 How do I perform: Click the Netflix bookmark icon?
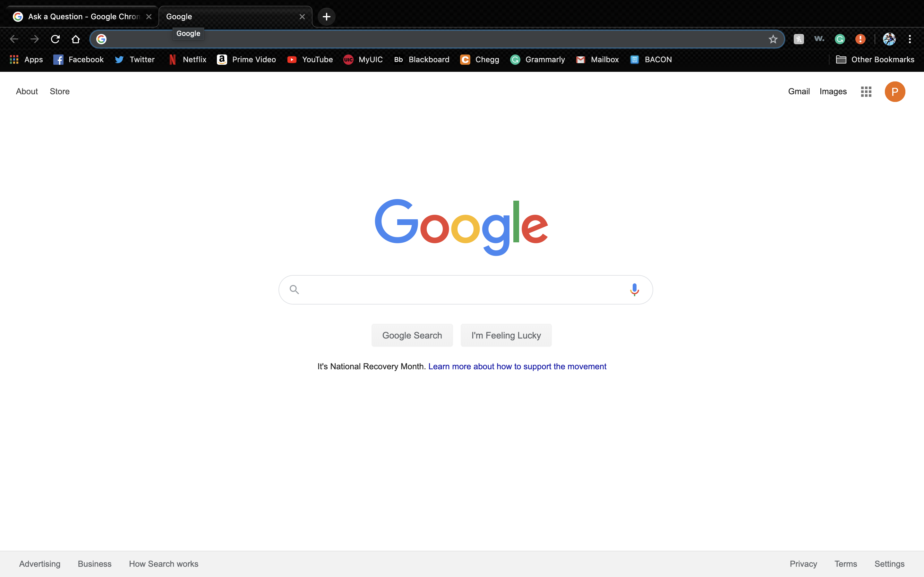point(172,59)
